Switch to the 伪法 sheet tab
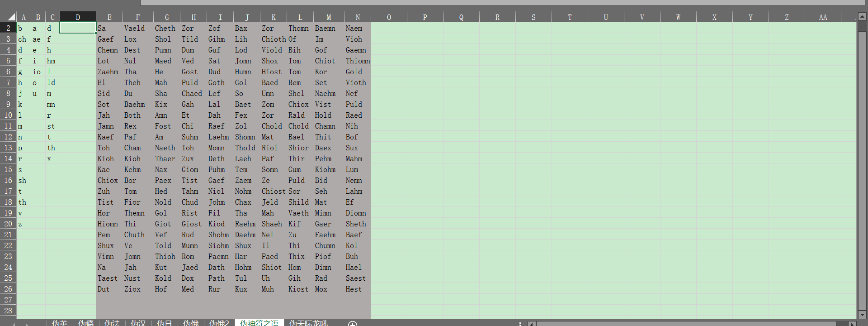The image size is (868, 326). click(112, 323)
